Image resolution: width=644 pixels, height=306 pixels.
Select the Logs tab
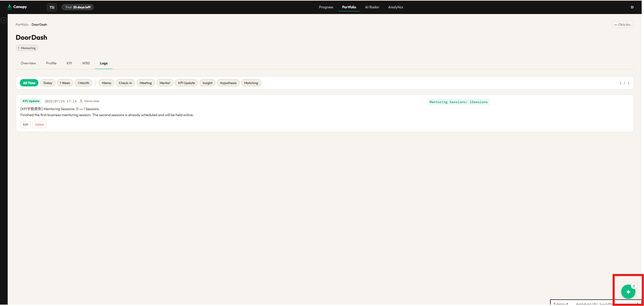click(x=104, y=63)
